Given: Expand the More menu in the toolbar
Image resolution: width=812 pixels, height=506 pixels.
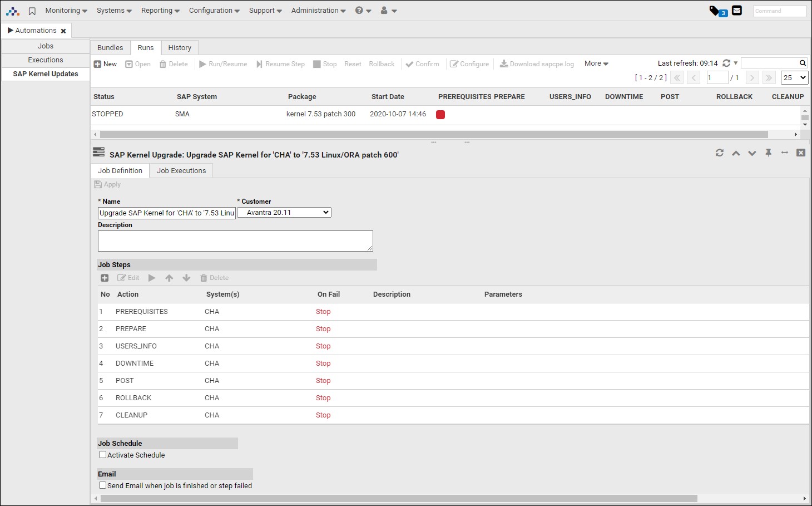Looking at the screenshot, I should 595,63.
